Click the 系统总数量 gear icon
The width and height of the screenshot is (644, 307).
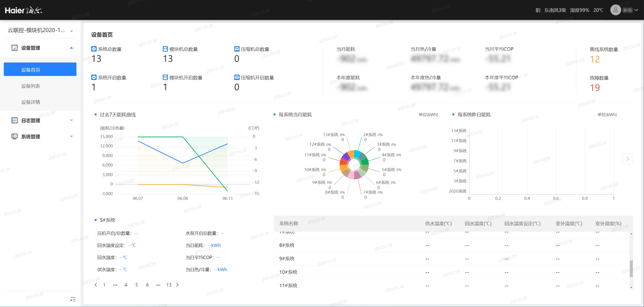[94, 49]
